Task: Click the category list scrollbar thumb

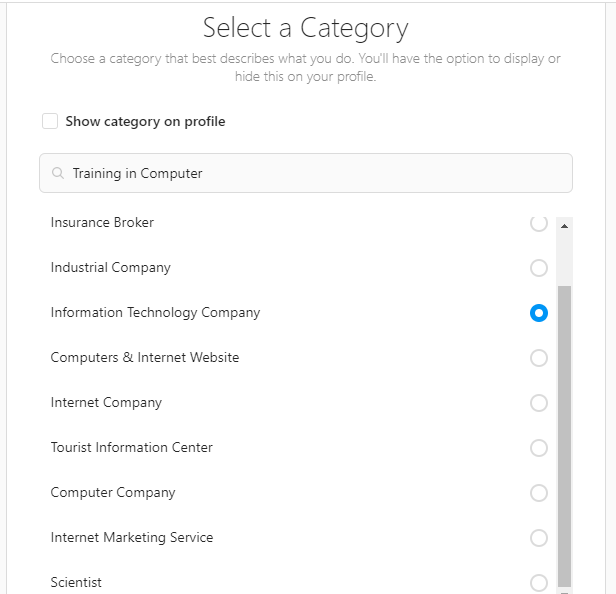Action: click(565, 430)
